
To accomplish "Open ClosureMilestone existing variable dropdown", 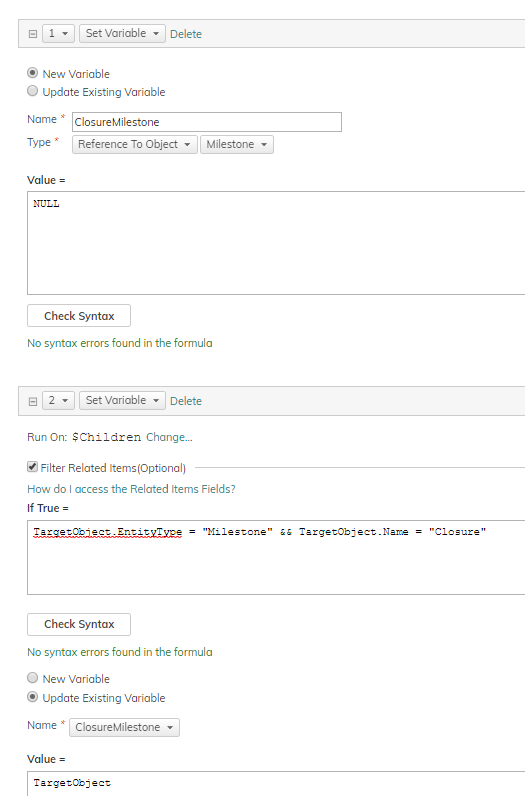I will pos(124,727).
